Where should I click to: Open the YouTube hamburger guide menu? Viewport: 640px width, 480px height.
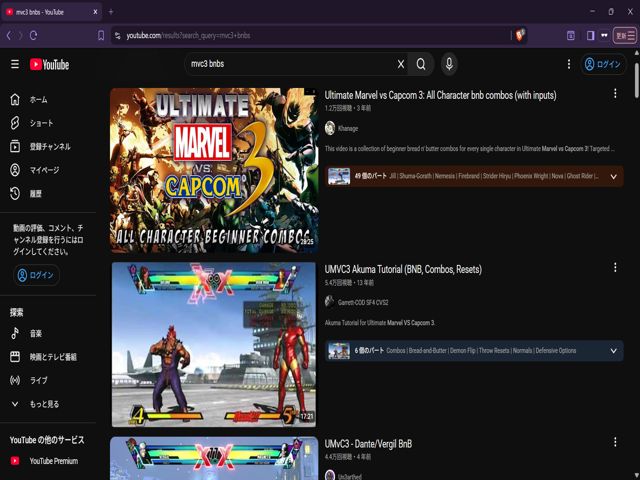(15, 64)
